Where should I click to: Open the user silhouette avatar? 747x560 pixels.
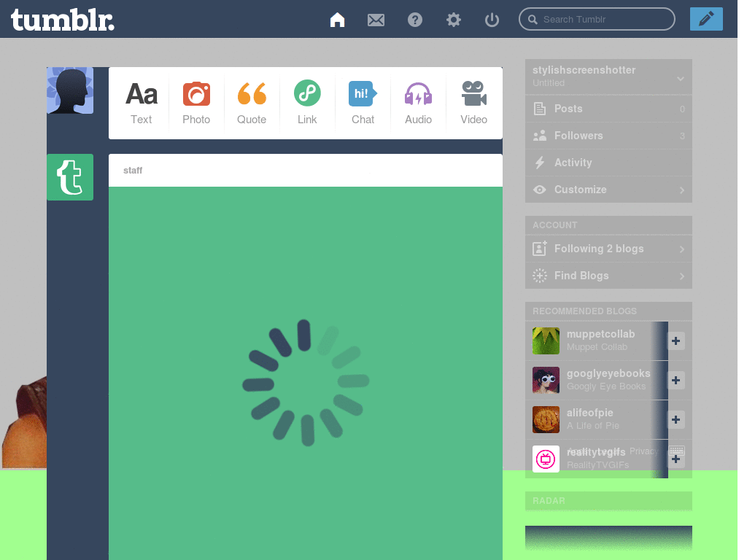[x=70, y=90]
